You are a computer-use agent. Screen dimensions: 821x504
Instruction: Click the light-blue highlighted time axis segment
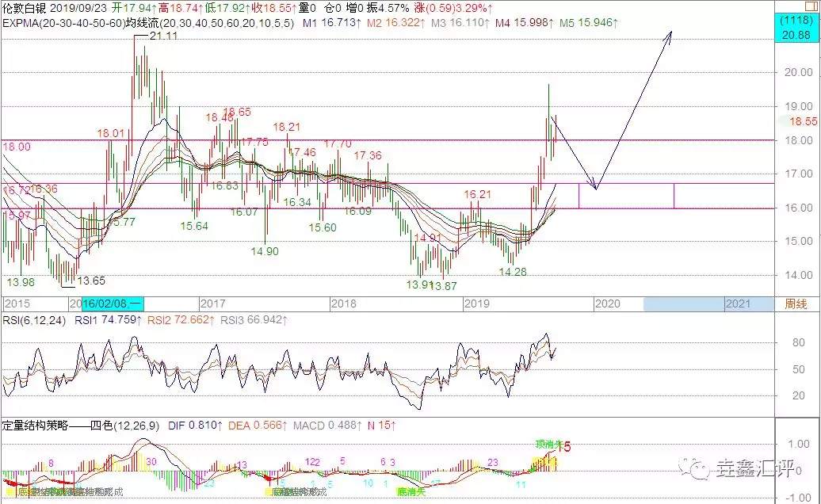tap(708, 304)
